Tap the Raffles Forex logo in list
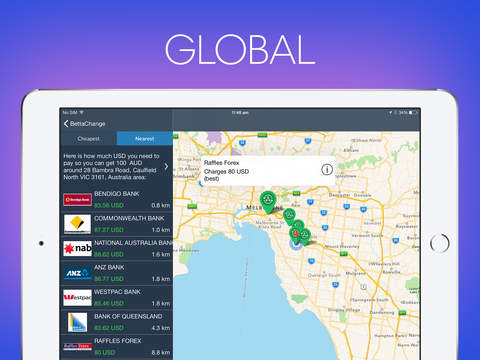This screenshot has width=480, height=360. pos(77,347)
